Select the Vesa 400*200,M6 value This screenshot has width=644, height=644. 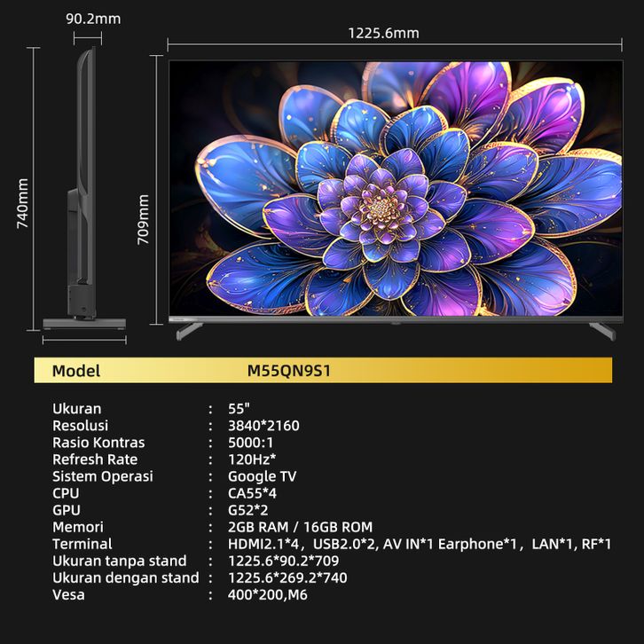[x=268, y=594]
